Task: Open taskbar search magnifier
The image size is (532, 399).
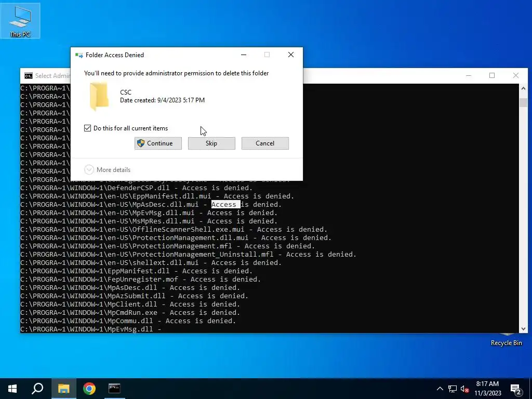Action: click(x=37, y=389)
